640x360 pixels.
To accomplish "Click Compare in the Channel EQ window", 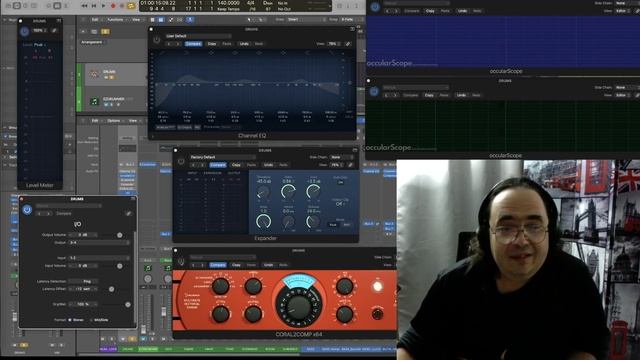I will [193, 44].
